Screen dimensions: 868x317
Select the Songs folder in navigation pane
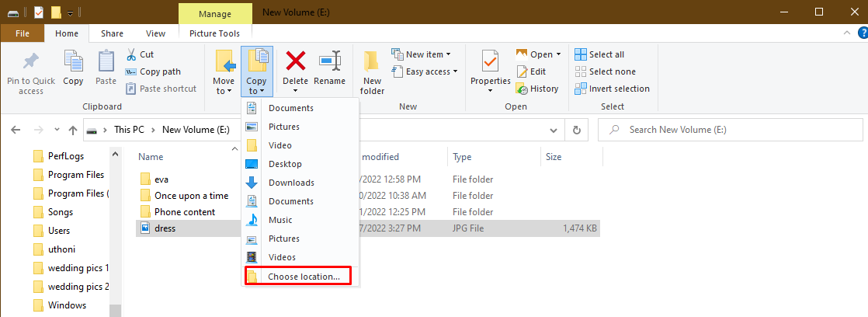[60, 212]
